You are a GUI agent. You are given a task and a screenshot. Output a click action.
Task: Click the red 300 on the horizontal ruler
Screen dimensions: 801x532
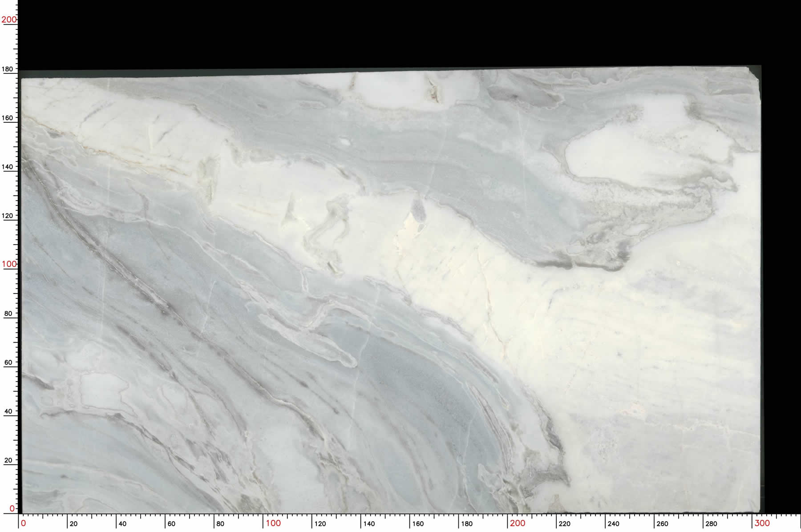click(x=762, y=524)
